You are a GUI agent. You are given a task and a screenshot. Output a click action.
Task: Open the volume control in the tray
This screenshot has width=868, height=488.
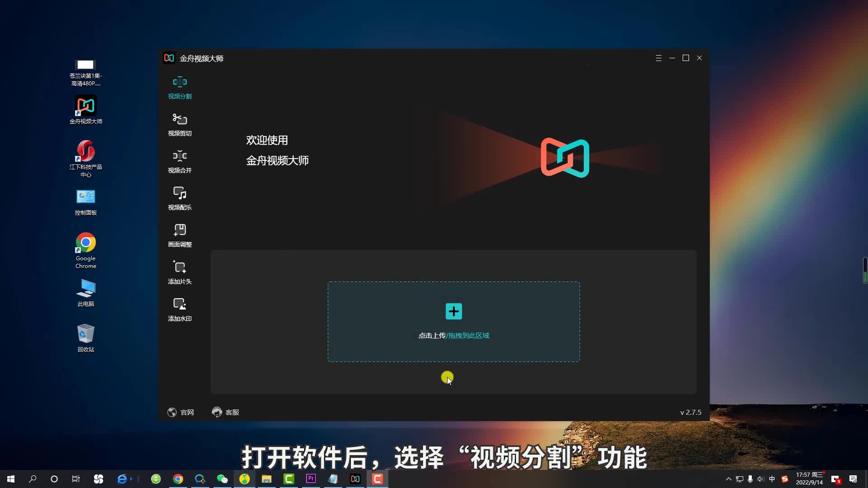(761, 479)
